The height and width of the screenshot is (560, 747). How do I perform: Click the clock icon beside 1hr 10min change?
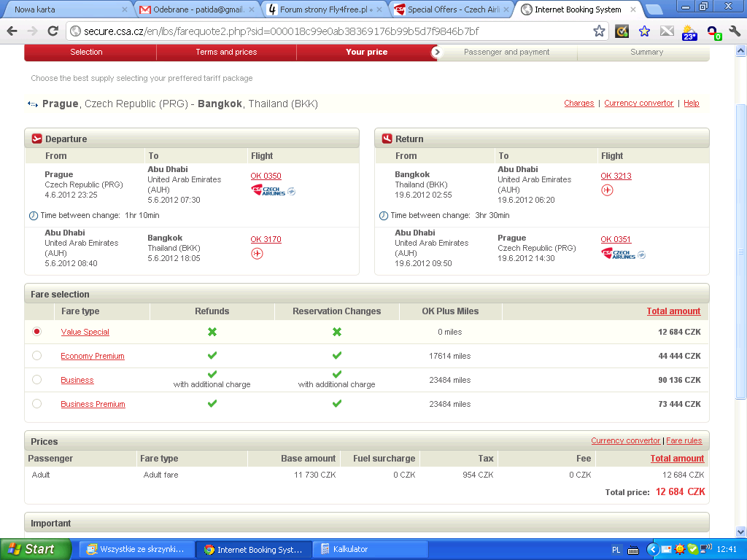[34, 216]
